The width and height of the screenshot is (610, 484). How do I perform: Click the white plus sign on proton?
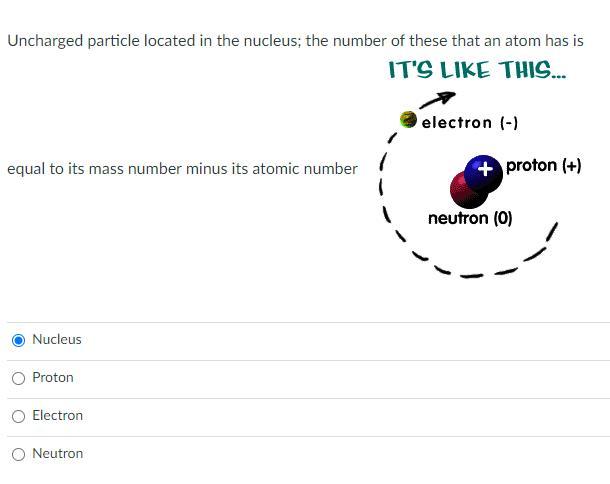click(486, 168)
